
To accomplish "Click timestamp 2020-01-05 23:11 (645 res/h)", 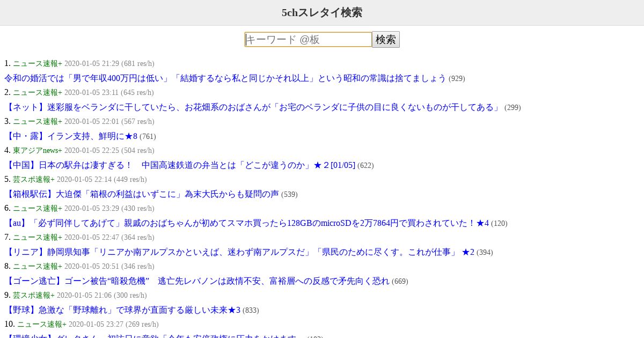I will [109, 92].
